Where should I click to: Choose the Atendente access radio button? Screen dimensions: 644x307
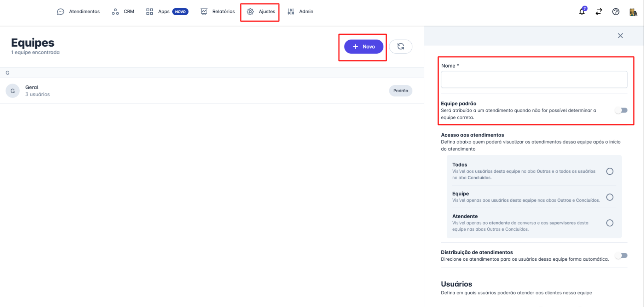(x=610, y=223)
